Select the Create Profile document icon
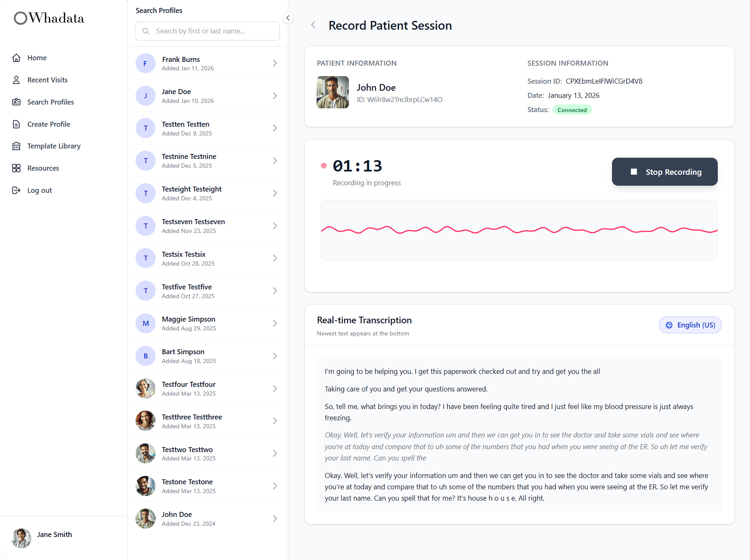 [x=17, y=124]
